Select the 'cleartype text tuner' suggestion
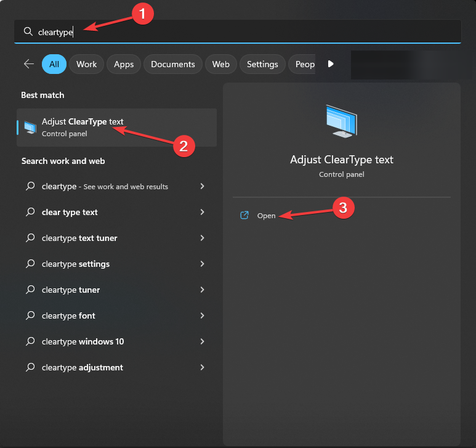Screen dimensions: 476x448 79,238
